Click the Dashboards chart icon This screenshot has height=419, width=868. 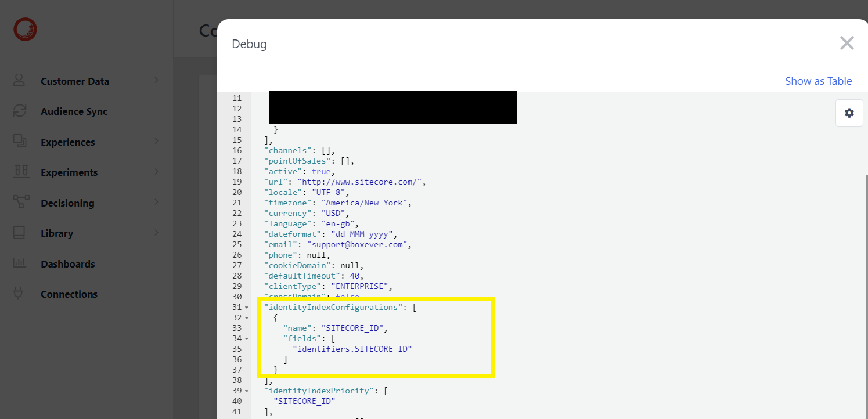19,263
